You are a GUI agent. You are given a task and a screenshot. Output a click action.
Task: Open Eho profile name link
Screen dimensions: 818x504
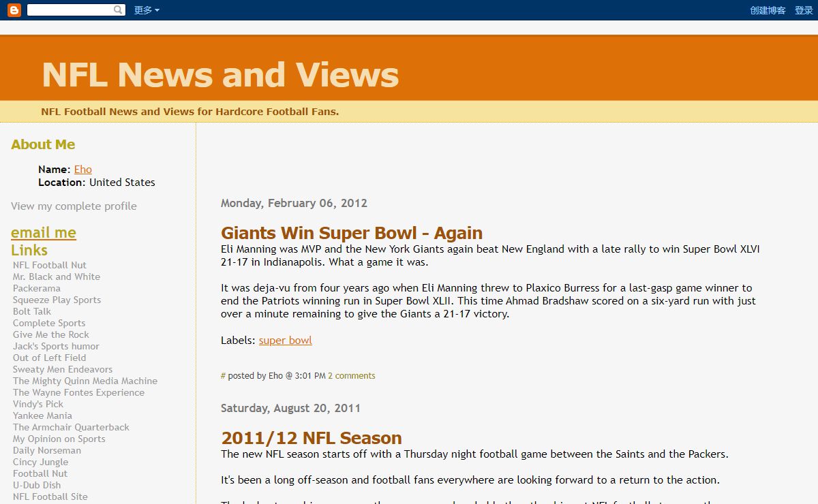[83, 170]
